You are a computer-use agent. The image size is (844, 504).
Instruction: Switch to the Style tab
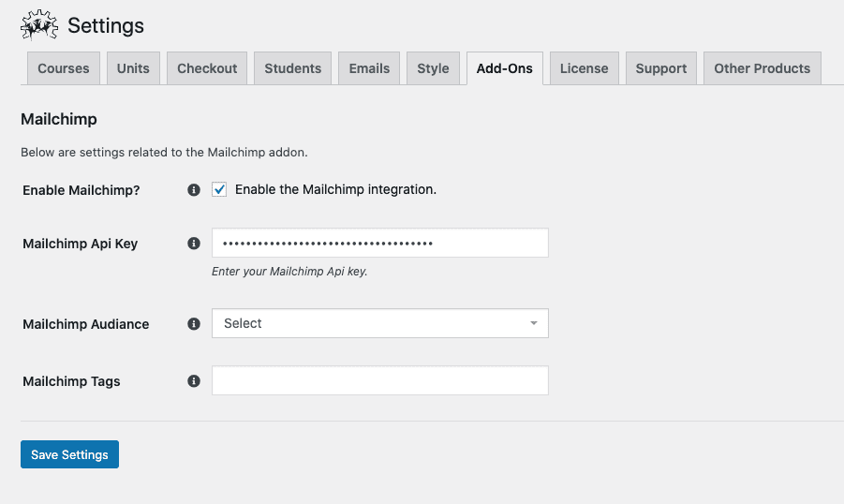pyautogui.click(x=433, y=68)
